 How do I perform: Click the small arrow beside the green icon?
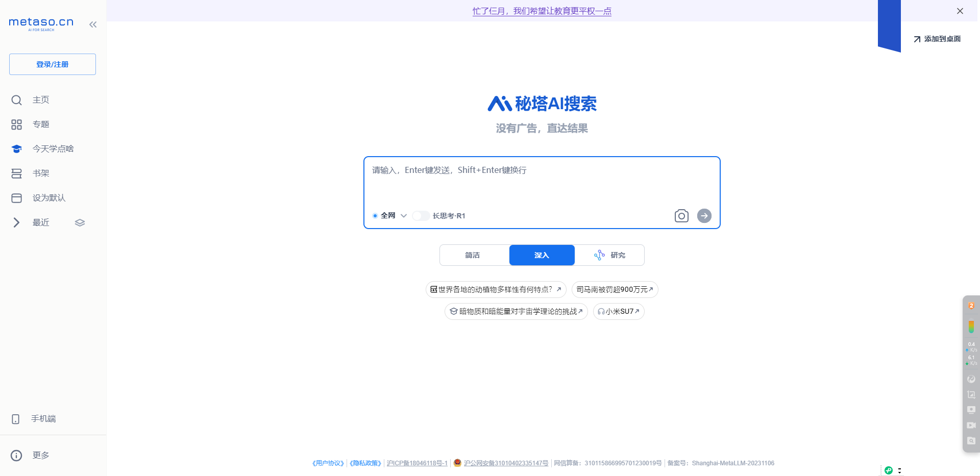click(x=900, y=470)
